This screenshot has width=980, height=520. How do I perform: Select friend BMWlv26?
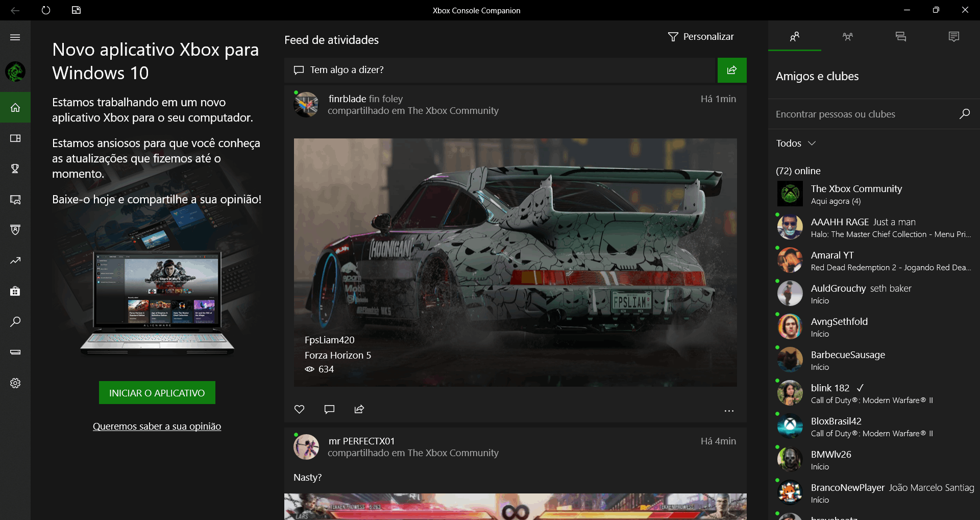[x=874, y=460]
